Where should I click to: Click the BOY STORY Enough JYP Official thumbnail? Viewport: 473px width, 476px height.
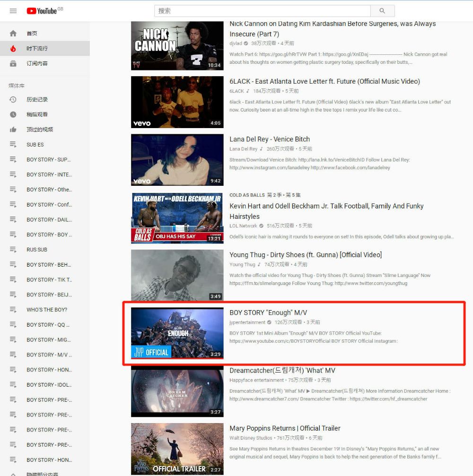pyautogui.click(x=177, y=333)
